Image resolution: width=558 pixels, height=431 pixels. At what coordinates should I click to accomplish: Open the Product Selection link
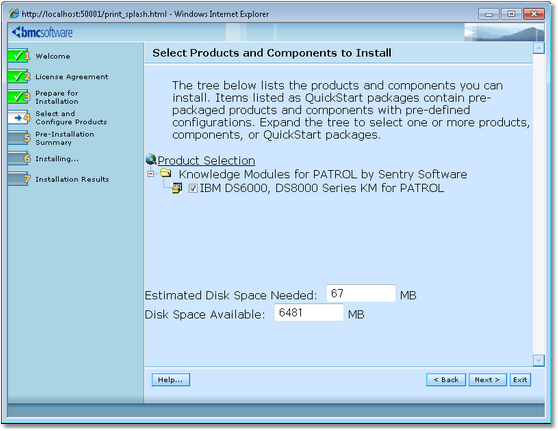[x=206, y=161]
